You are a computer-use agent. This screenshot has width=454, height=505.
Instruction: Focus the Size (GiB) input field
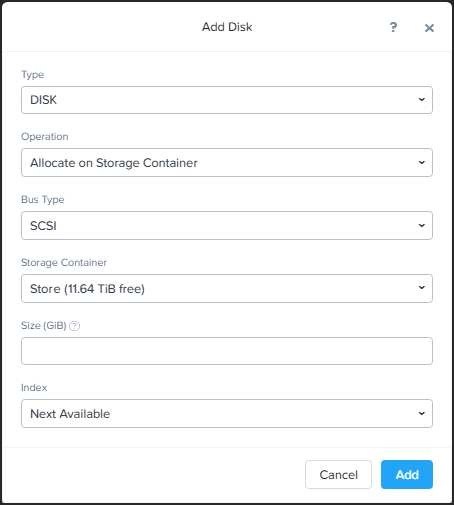(x=227, y=351)
